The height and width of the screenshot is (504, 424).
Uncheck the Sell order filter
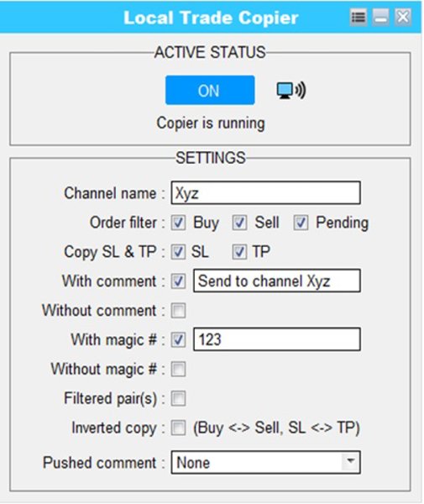pyautogui.click(x=239, y=223)
